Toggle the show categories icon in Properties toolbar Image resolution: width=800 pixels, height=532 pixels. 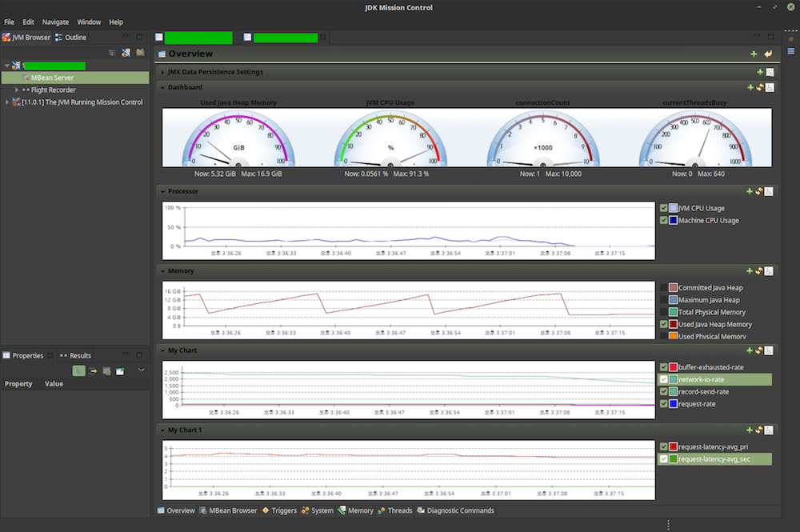click(78, 371)
